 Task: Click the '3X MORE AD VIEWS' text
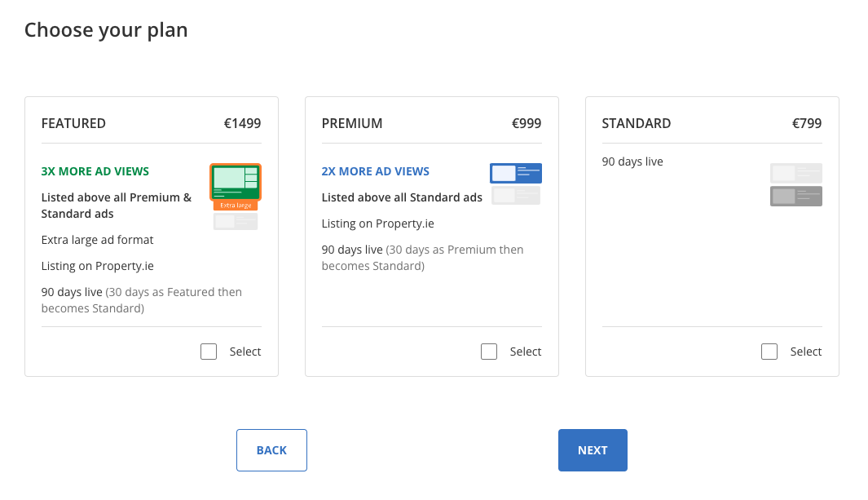pos(95,171)
